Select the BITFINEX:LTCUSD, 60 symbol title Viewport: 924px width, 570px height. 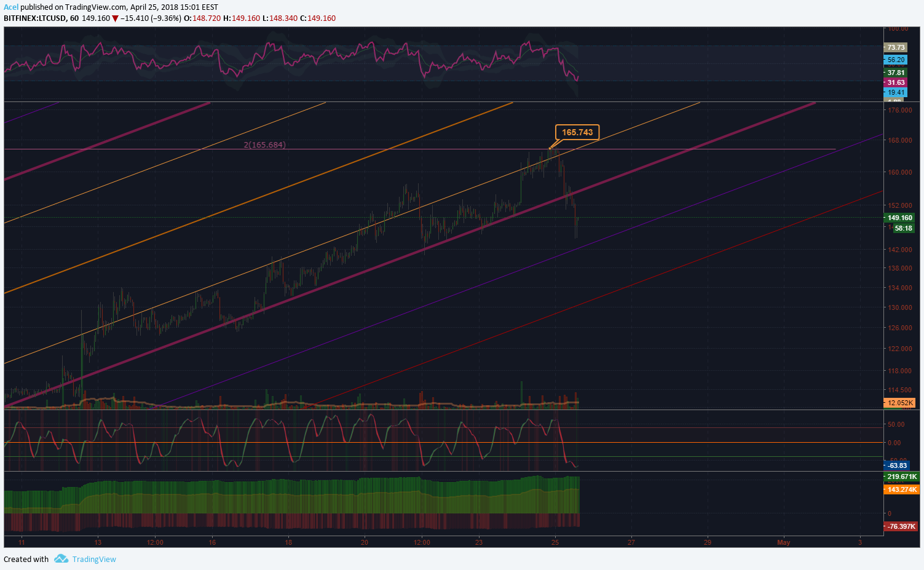41,18
